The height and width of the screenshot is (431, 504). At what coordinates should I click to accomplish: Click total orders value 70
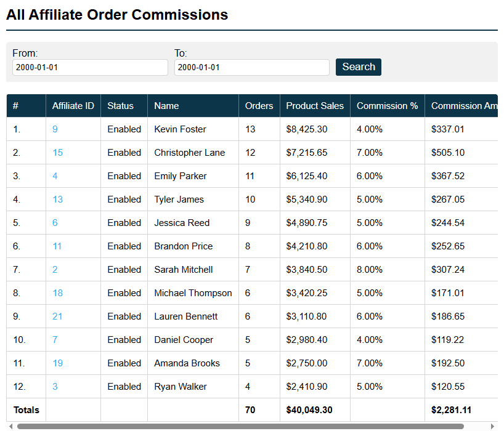pyautogui.click(x=250, y=410)
